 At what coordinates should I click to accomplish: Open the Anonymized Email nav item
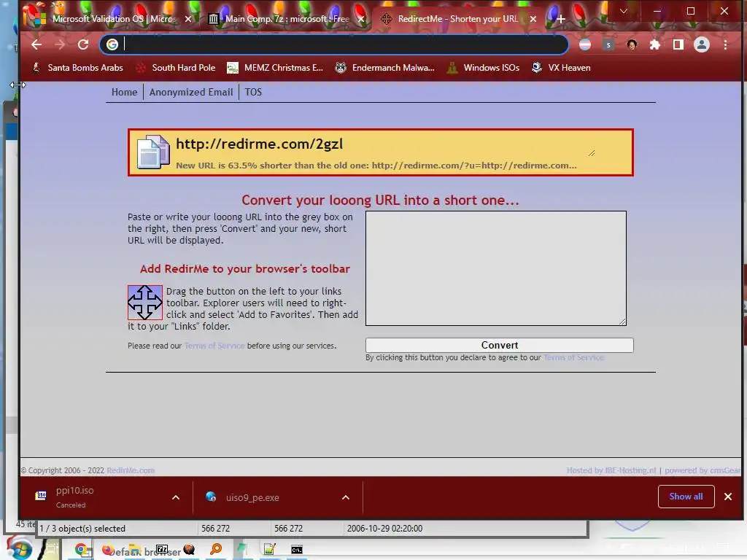pyautogui.click(x=191, y=92)
